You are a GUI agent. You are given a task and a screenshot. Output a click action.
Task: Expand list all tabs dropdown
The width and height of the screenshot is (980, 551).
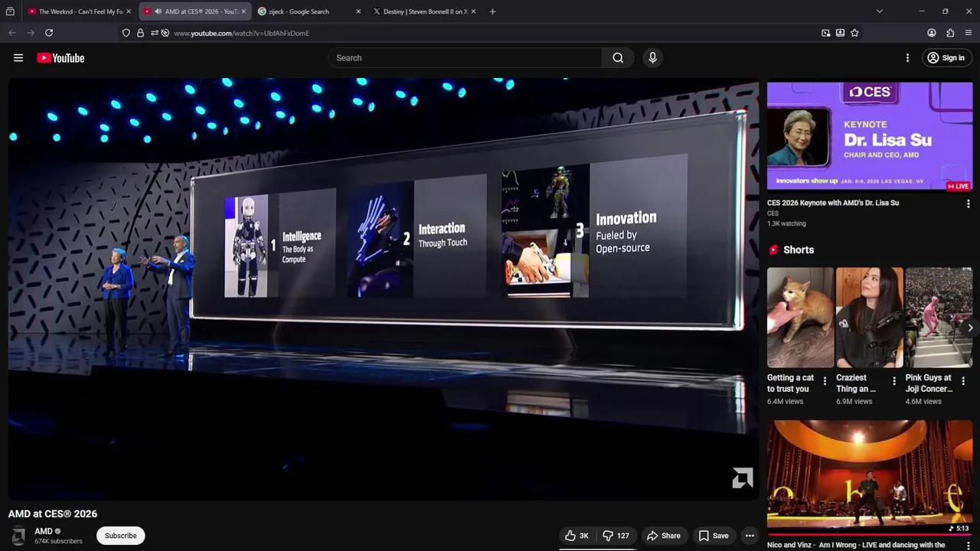pyautogui.click(x=879, y=11)
